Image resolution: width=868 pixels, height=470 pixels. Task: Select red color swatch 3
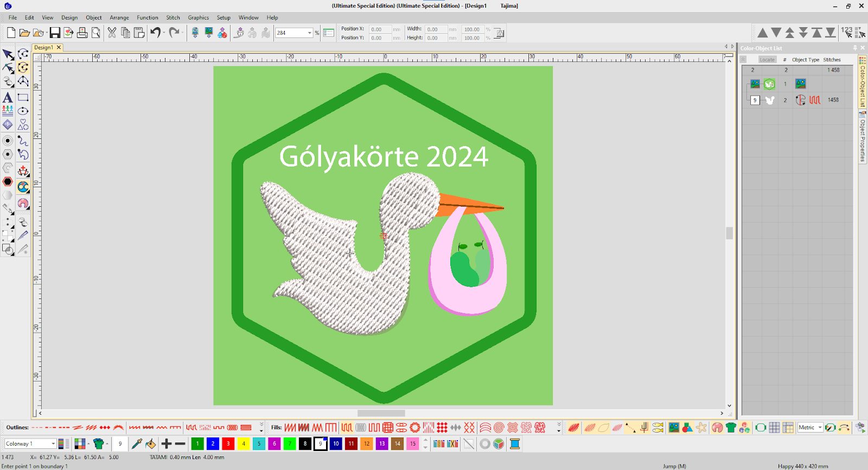click(x=228, y=444)
